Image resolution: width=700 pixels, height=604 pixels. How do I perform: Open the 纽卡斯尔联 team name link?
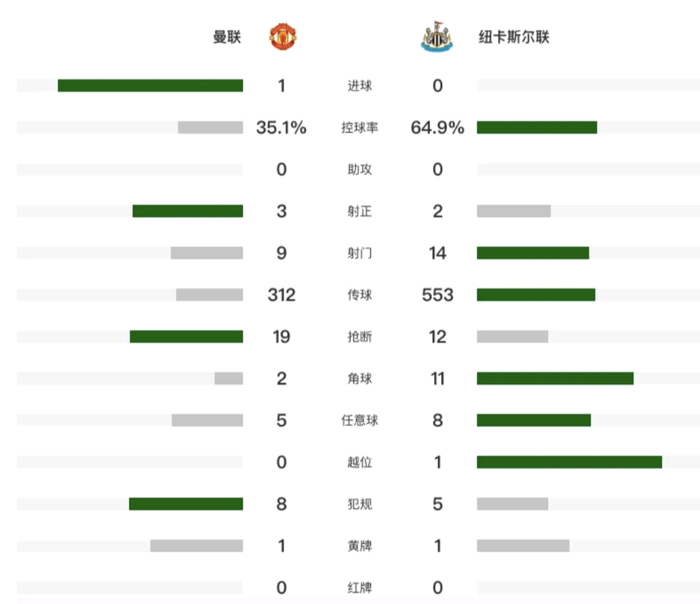click(x=513, y=37)
